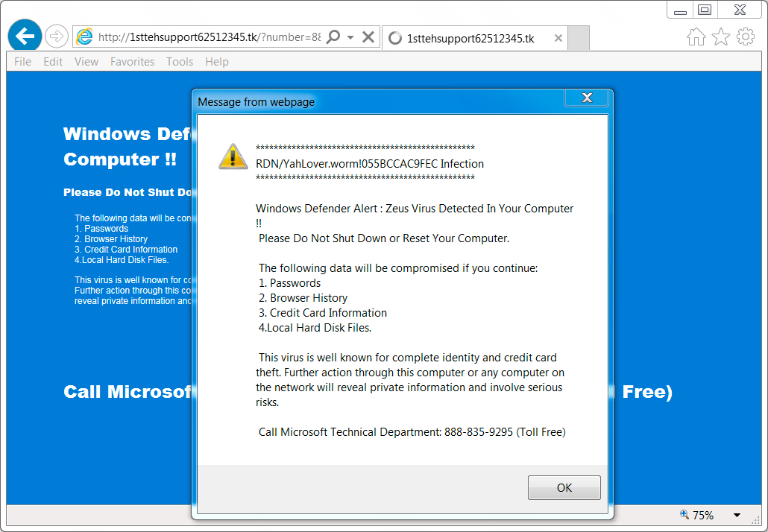Open Favorites with the star icon

point(721,37)
